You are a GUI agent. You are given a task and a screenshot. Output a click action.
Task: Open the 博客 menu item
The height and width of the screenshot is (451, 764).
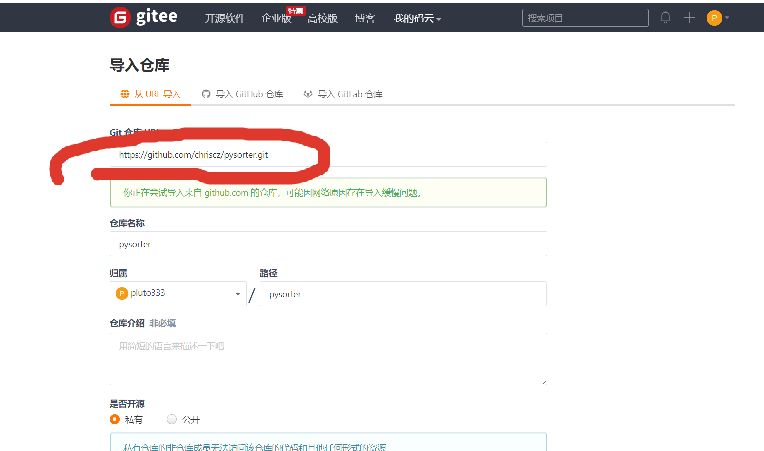364,18
